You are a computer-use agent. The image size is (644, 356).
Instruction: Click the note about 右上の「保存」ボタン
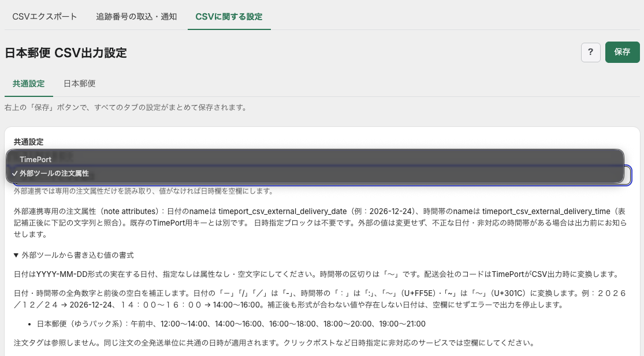[x=126, y=107]
